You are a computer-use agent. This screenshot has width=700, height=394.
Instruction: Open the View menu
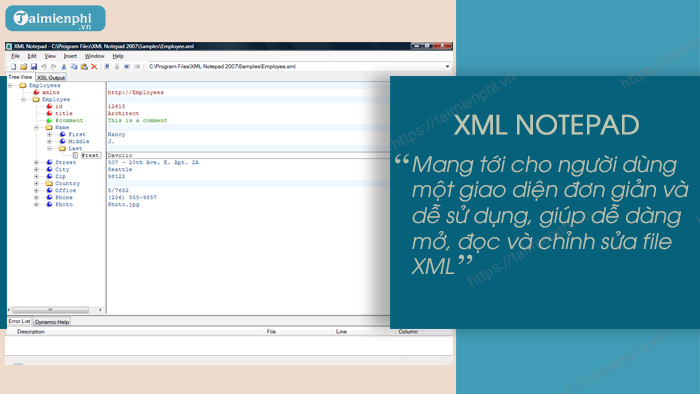[x=50, y=56]
